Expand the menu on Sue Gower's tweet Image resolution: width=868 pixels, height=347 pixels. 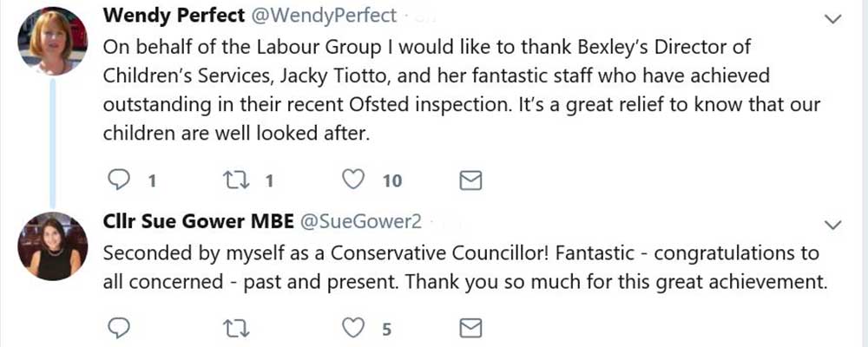(x=833, y=225)
